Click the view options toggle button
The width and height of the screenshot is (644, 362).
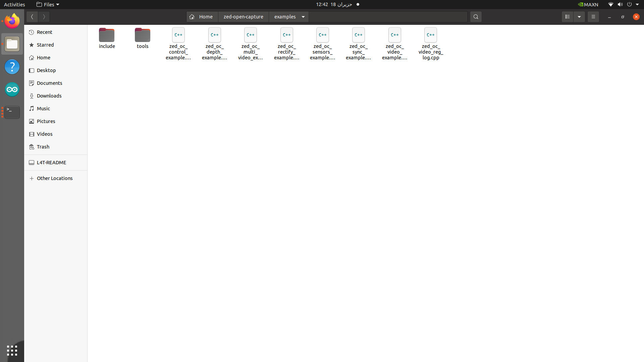pos(579,16)
